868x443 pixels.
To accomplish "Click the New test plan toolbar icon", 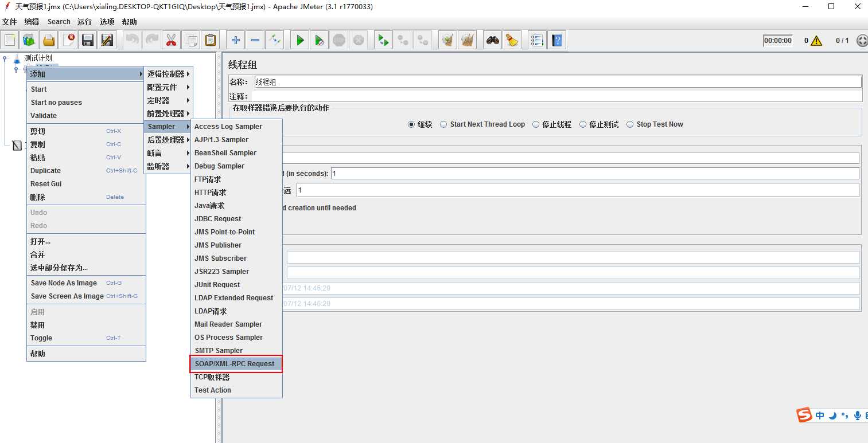I will point(10,40).
